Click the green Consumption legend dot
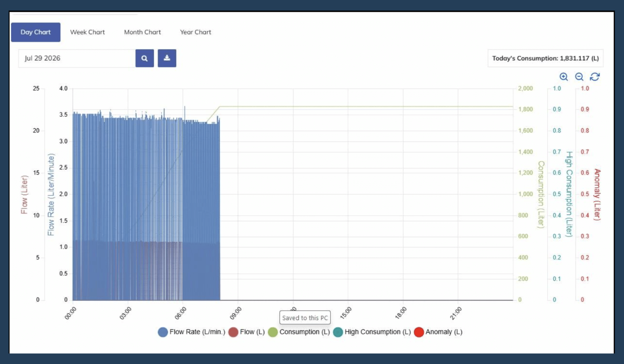The height and width of the screenshot is (364, 624). click(273, 332)
